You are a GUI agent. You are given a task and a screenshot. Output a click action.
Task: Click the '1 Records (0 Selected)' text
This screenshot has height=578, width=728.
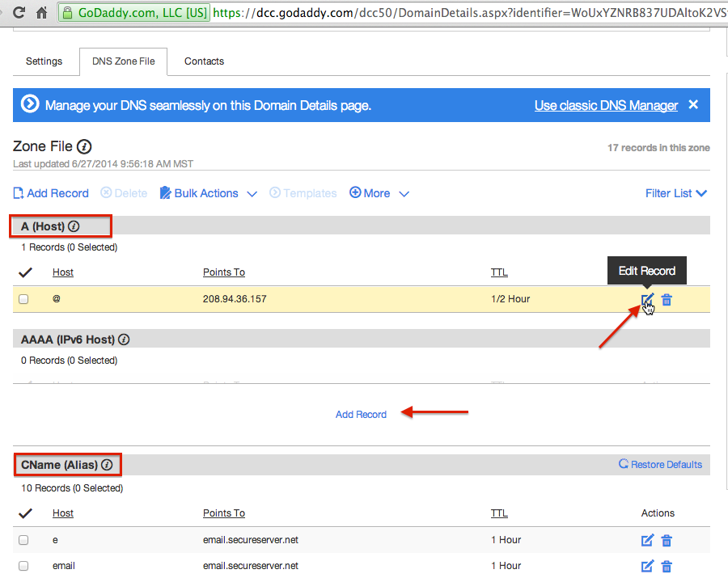click(x=70, y=247)
